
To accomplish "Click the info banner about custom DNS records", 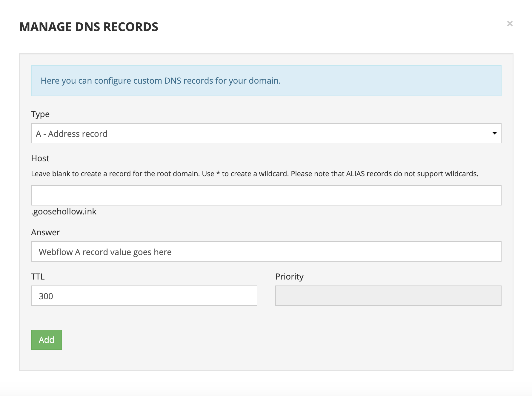I will 266,81.
